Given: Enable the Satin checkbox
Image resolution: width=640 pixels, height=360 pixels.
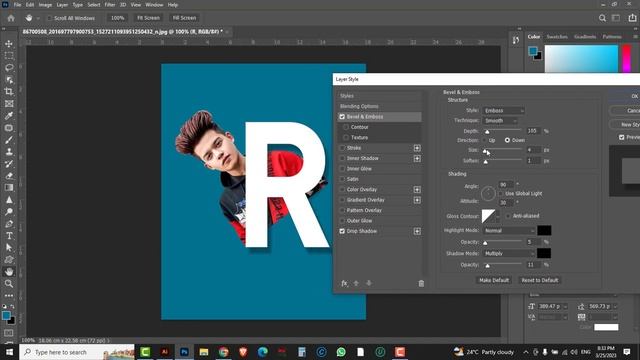Looking at the screenshot, I should pyautogui.click(x=342, y=179).
